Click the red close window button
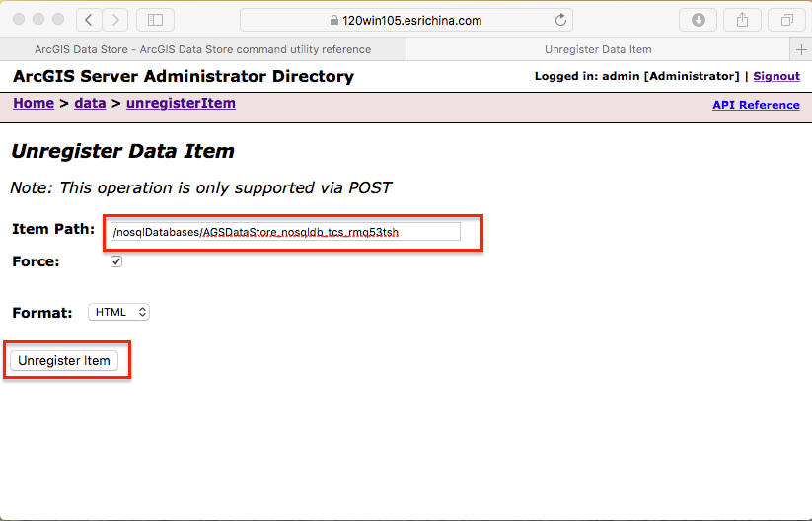The height and width of the screenshot is (521, 812). tap(19, 19)
